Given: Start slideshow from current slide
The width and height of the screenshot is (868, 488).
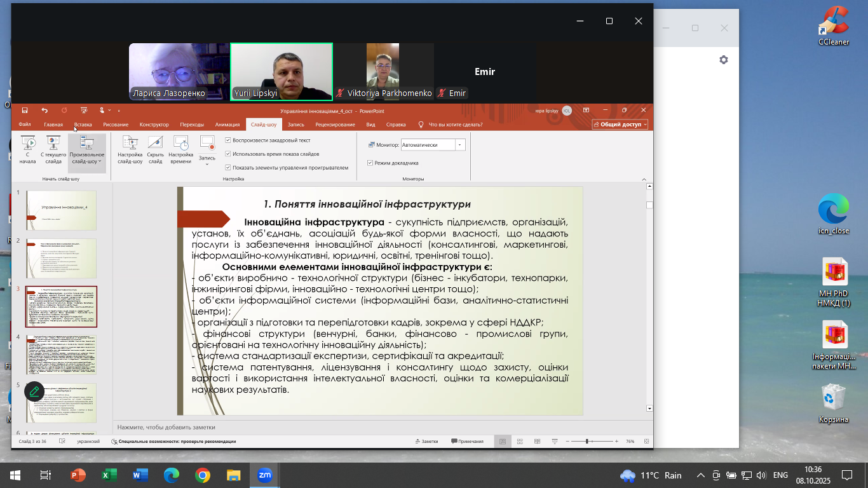Looking at the screenshot, I should coord(53,150).
